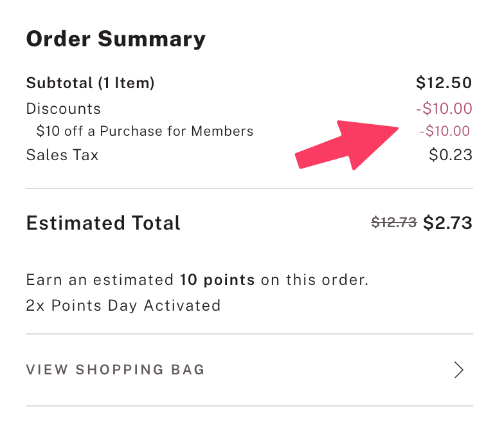This screenshot has width=504, height=440.
Task: Click the Estimated Total label
Action: [103, 223]
